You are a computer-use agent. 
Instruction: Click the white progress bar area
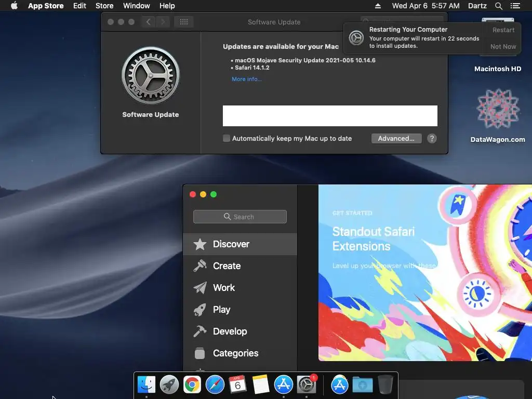[330, 116]
